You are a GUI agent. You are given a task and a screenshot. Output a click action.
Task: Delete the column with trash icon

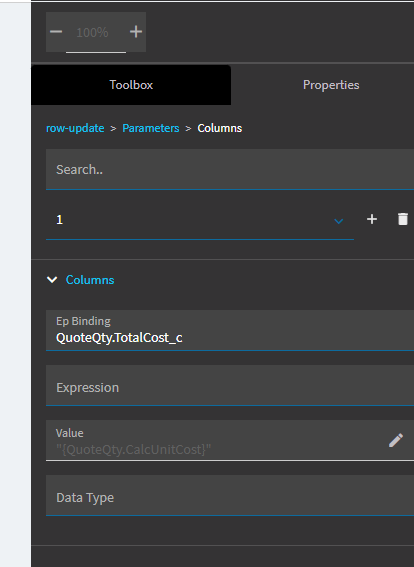click(403, 219)
